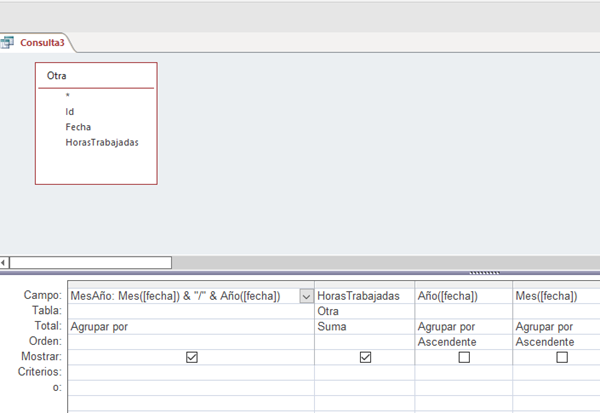Image resolution: width=600 pixels, height=413 pixels.
Task: Click Ascendente sort cell for Año([fecha])
Action: 463,342
